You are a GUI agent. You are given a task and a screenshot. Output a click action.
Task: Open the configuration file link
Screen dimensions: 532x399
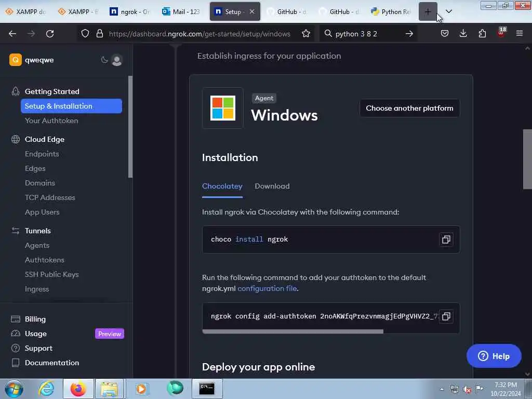click(x=267, y=288)
